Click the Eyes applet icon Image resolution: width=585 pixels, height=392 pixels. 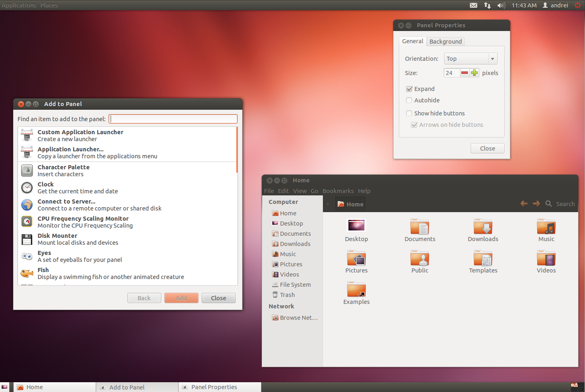click(x=27, y=256)
